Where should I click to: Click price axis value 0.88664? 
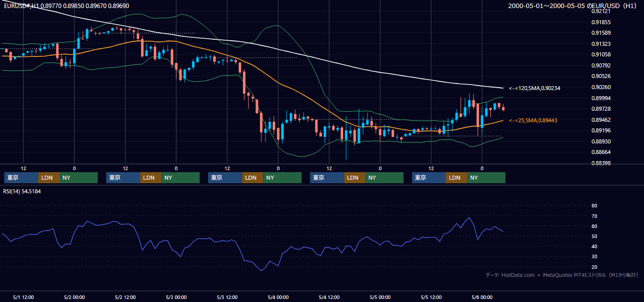(x=601, y=152)
